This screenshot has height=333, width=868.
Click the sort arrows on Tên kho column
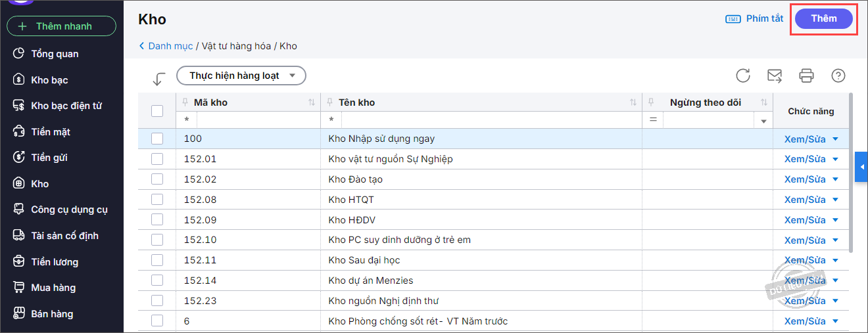point(633,102)
